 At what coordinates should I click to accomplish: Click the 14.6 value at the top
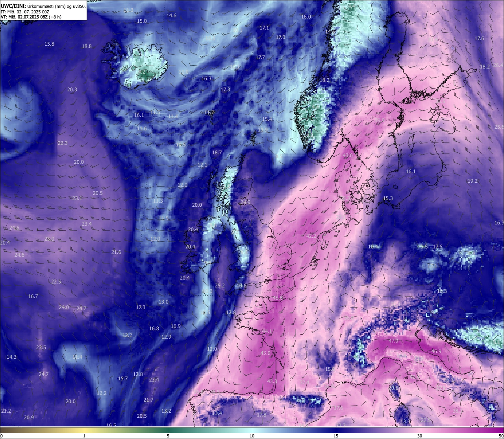tap(171, 16)
